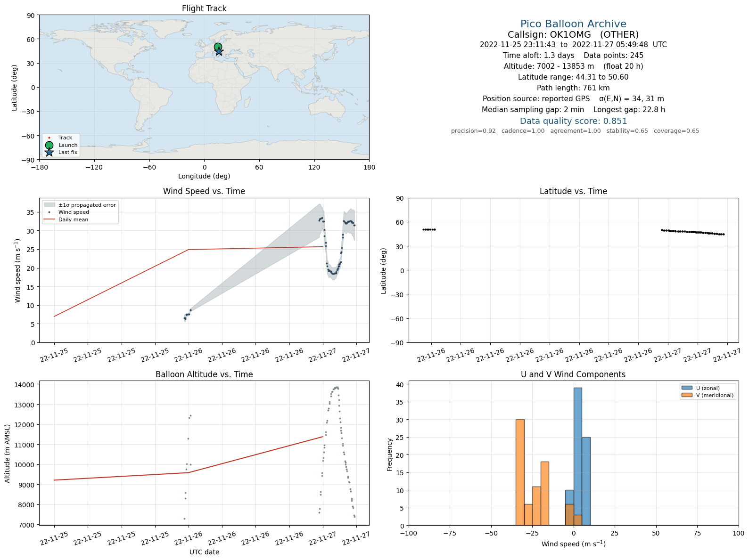Screen dimensions: 749x560
Task: Click the Wind speed dot marker in the legend
Action: pyautogui.click(x=49, y=212)
